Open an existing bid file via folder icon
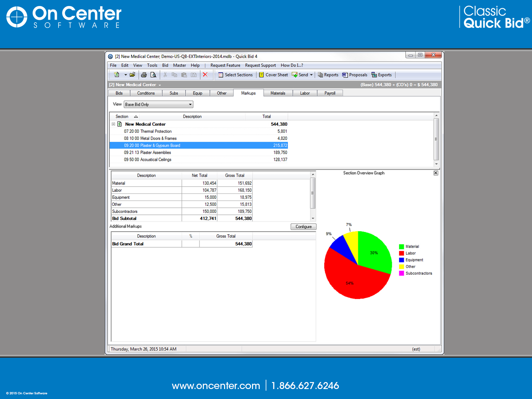 (x=133, y=75)
